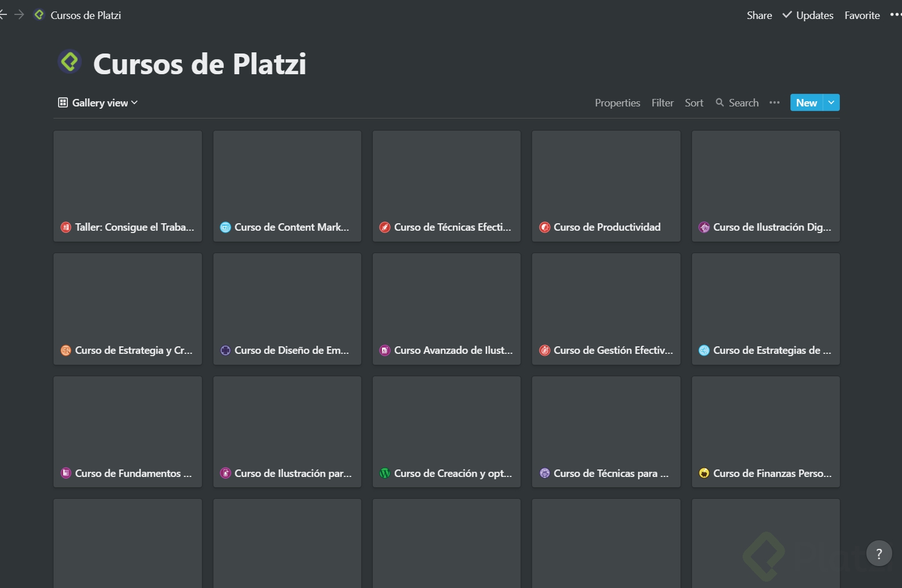The image size is (902, 588).
Task: Click the Curso de Finanzas Personales icon
Action: pyautogui.click(x=704, y=474)
